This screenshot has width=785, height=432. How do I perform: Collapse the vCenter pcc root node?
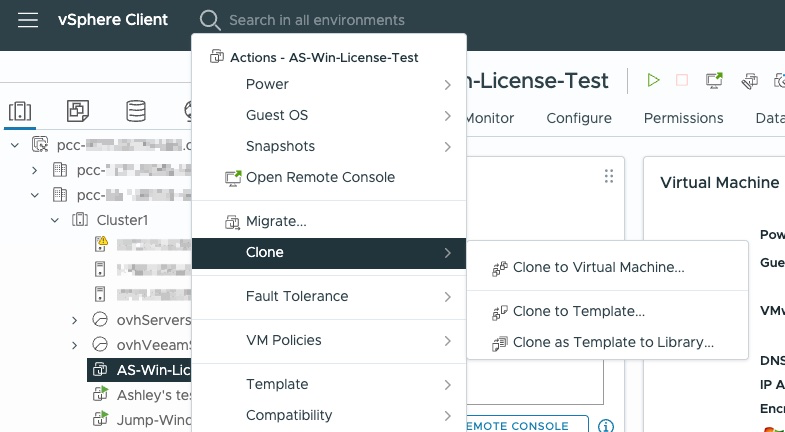15,145
